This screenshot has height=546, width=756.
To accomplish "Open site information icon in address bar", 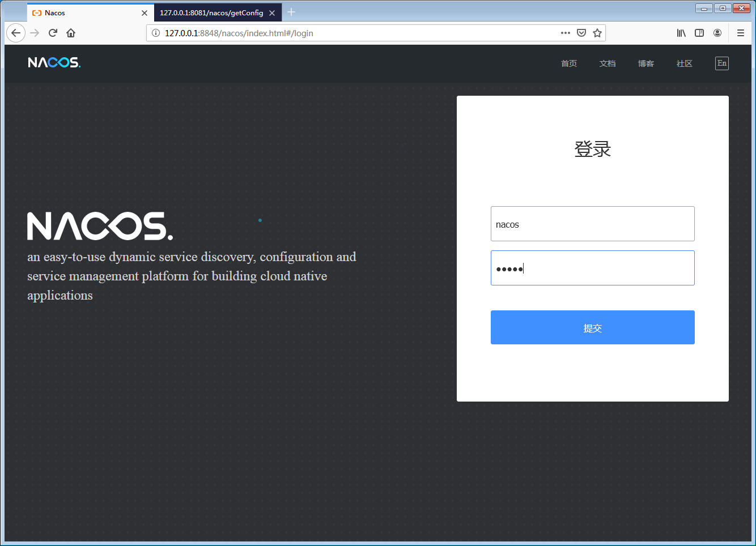I will pyautogui.click(x=156, y=33).
